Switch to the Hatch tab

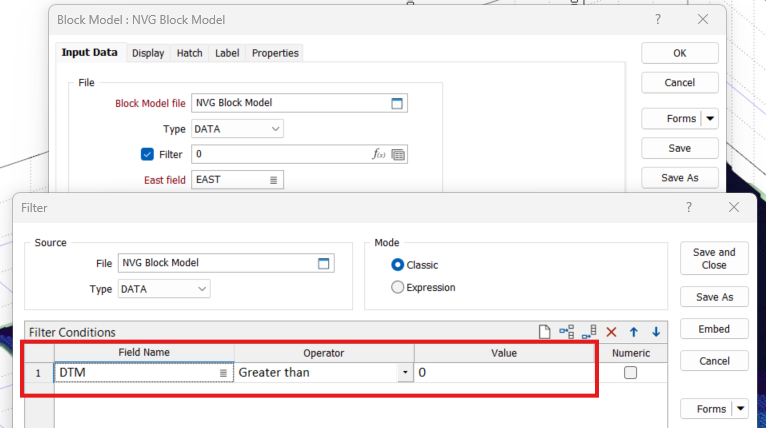coord(190,53)
